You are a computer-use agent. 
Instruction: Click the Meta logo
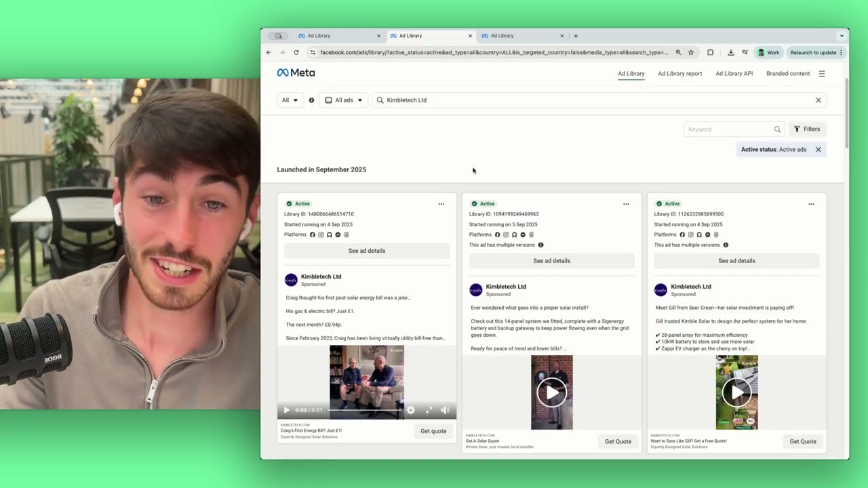(296, 73)
